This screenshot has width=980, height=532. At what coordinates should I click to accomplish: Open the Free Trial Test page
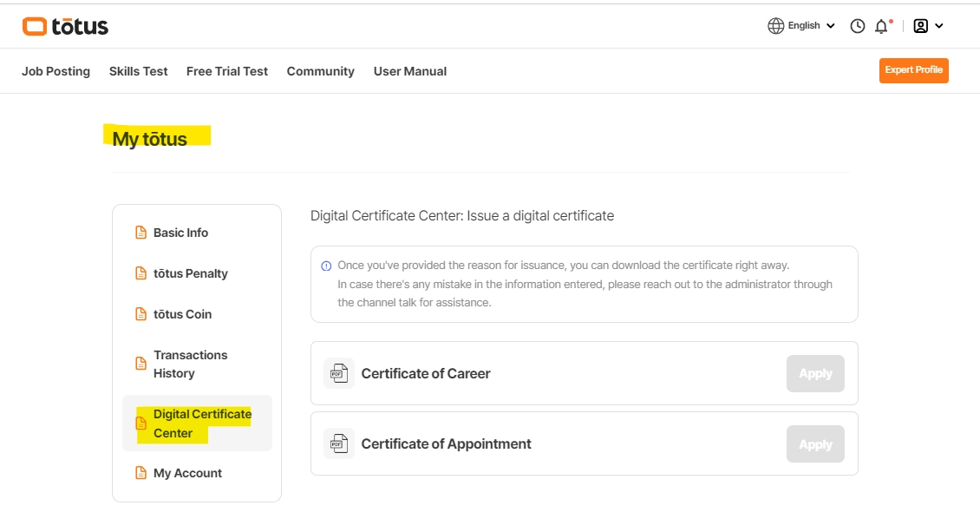pyautogui.click(x=227, y=71)
